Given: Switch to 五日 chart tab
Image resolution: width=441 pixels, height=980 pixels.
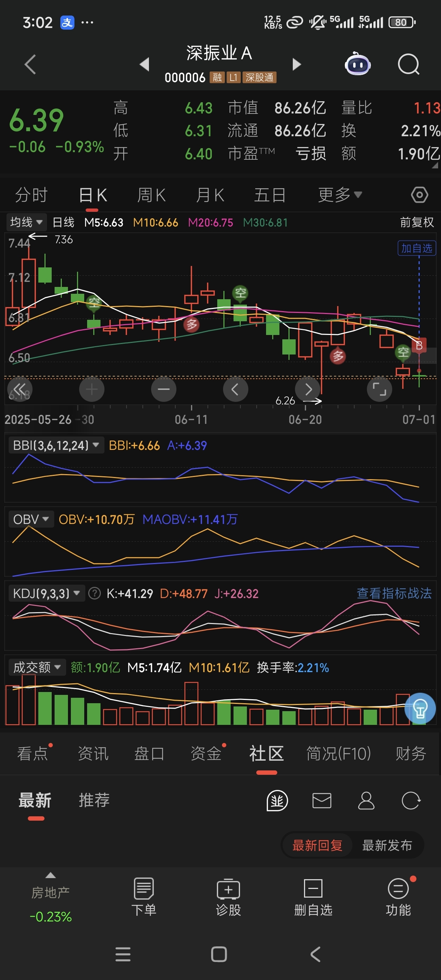Looking at the screenshot, I should 270,195.
